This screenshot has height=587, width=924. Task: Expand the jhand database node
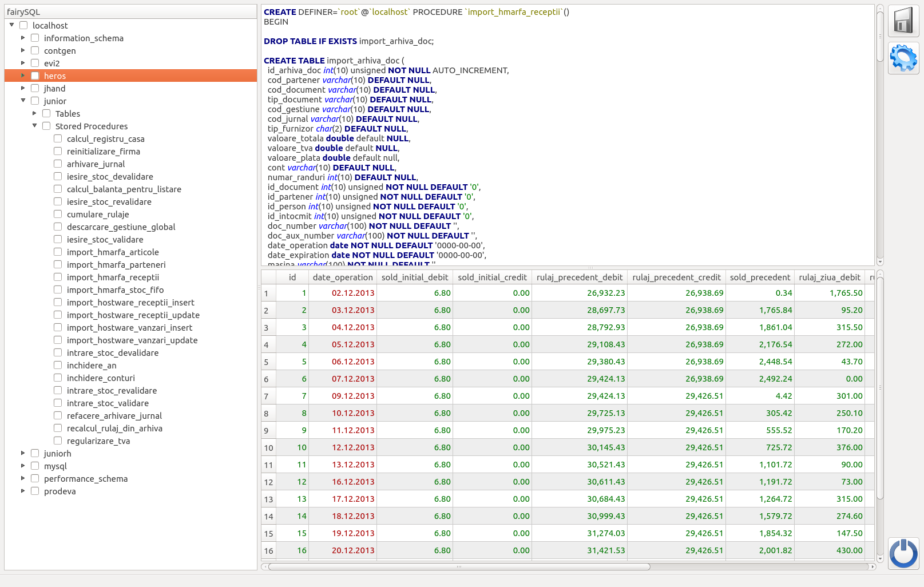tap(23, 88)
